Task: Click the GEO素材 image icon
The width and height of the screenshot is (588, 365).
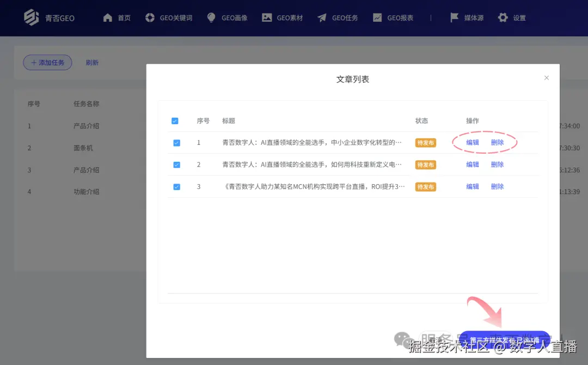Action: (267, 17)
